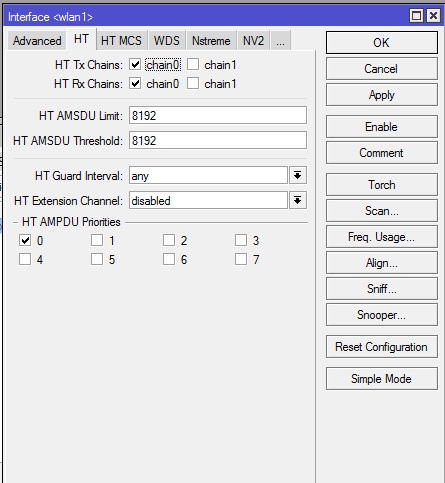Viewport: 445px width, 483px height.
Task: Open the HT Guard Interval dropdown arrow
Action: (x=298, y=175)
